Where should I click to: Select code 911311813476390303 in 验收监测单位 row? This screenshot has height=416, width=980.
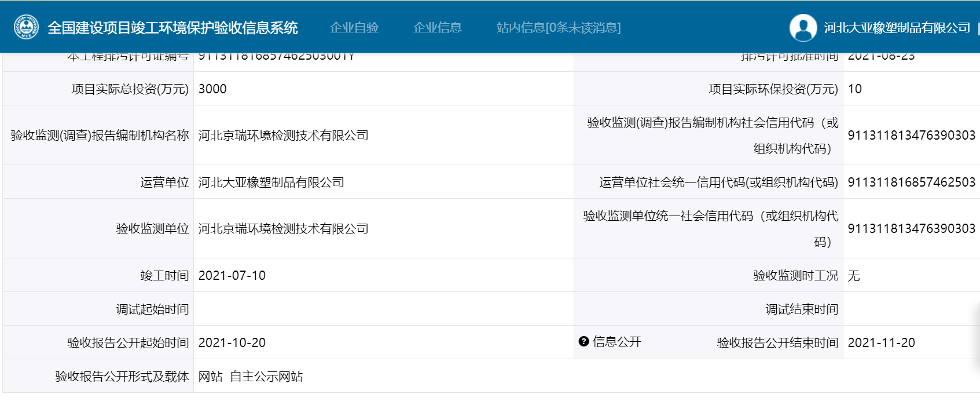pyautogui.click(x=912, y=228)
